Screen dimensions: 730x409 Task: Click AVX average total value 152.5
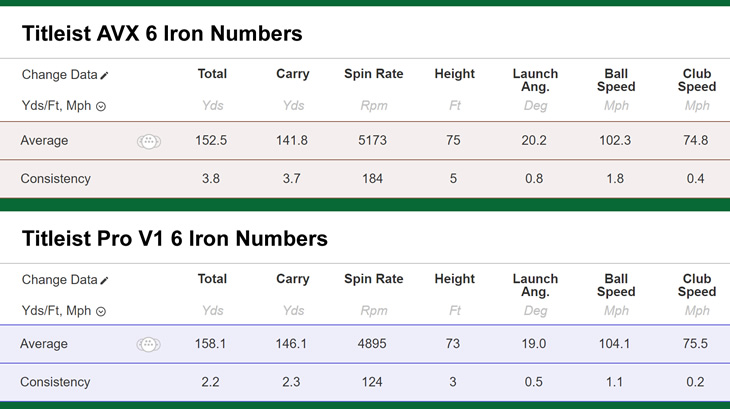(211, 141)
